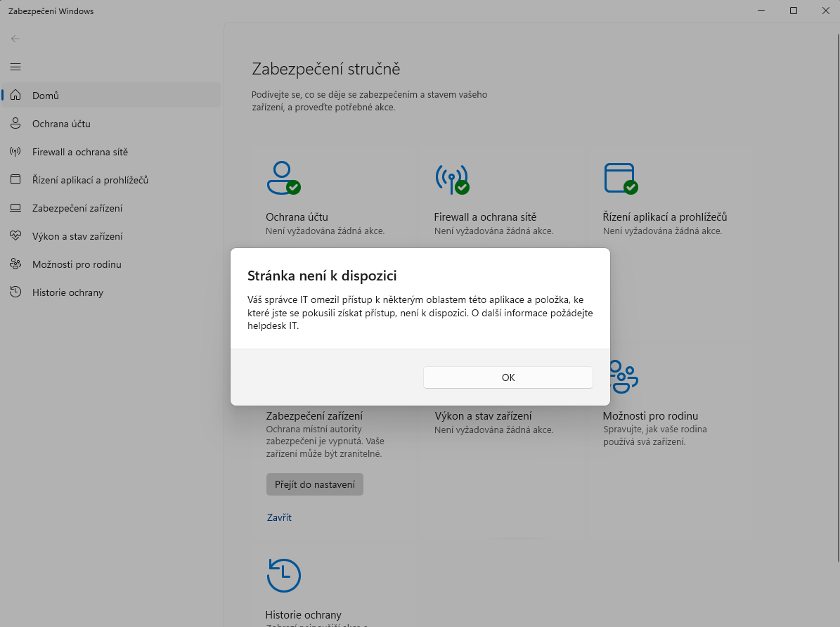Click the Zabezpečení zařízení tile title

click(314, 416)
